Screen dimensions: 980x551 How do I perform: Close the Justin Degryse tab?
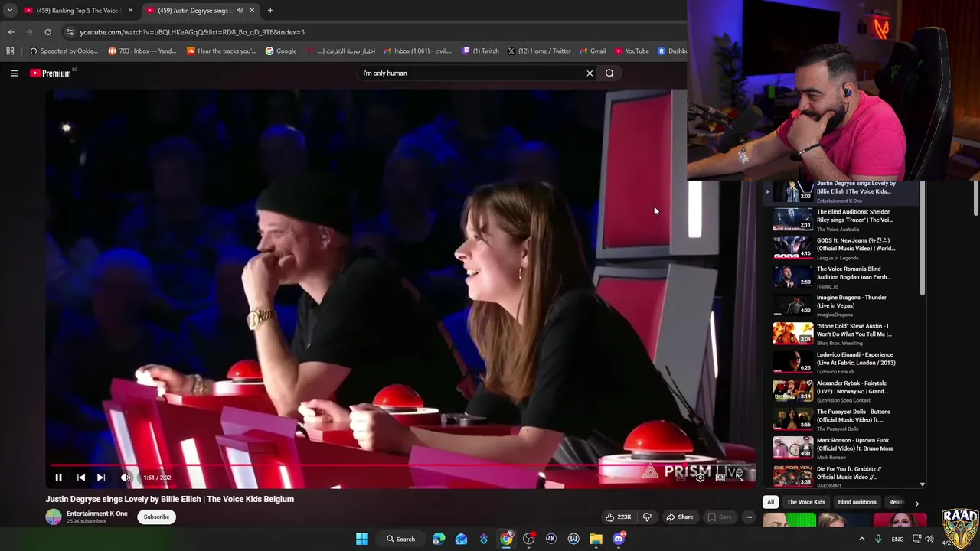pyautogui.click(x=251, y=11)
